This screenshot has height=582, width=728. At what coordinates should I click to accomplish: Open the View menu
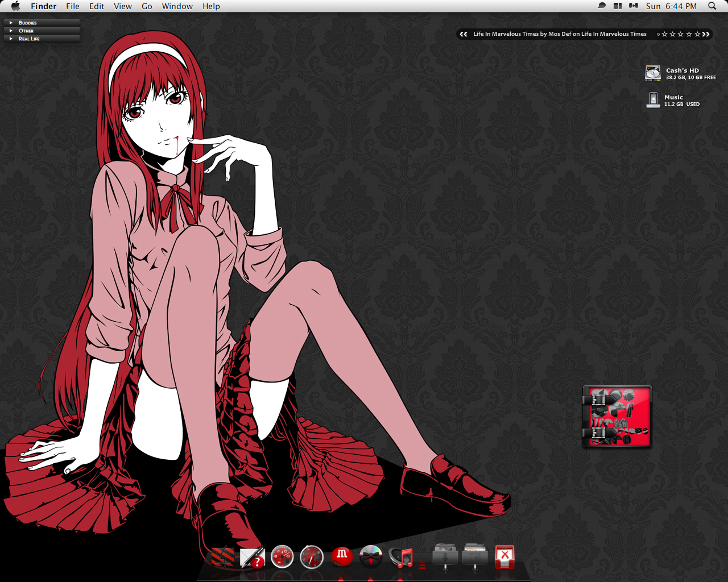coord(123,6)
